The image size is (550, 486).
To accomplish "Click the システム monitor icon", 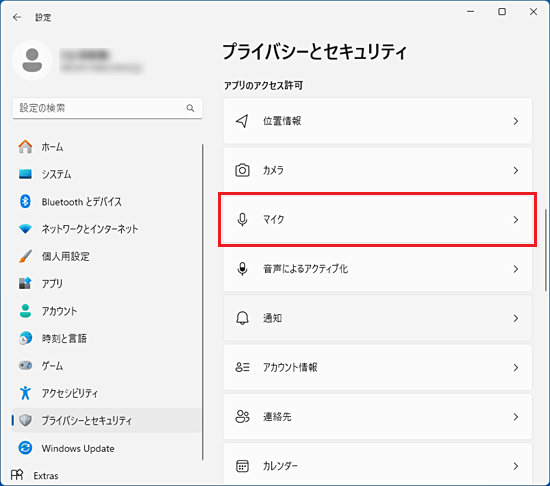I will 25,174.
